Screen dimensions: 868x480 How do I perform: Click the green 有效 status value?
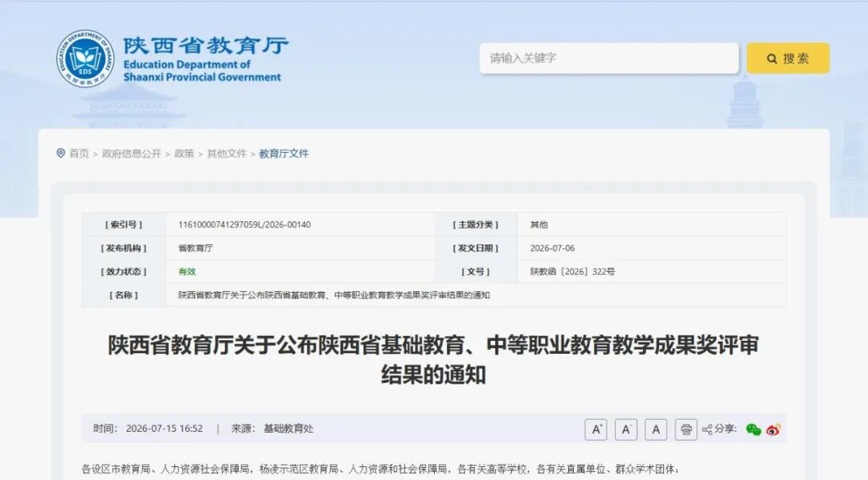[x=187, y=271]
